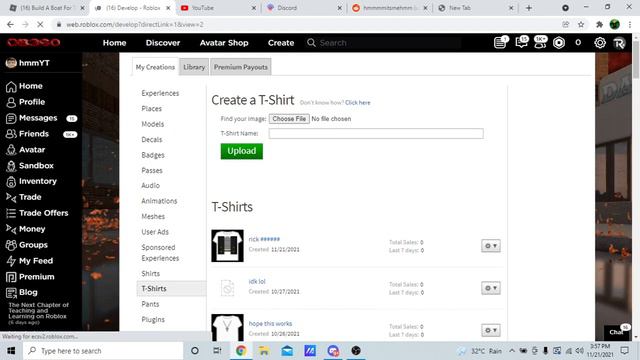Open the messages icon in header
This screenshot has height=360, width=640.
[522, 42]
